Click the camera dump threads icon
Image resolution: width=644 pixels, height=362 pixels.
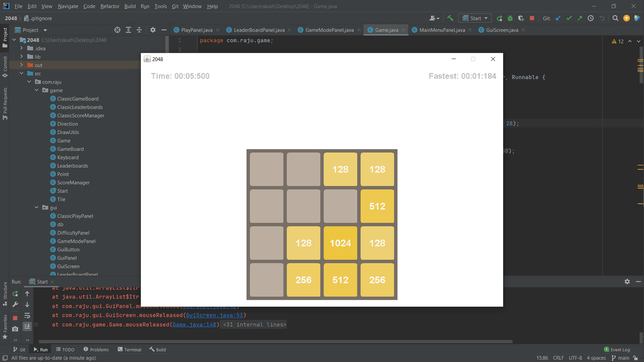click(x=15, y=329)
